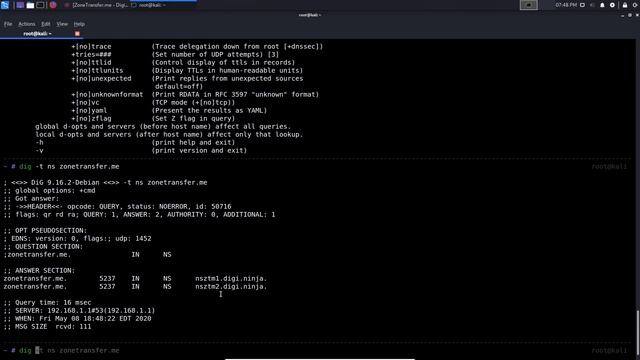The image size is (640, 360).
Task: Minimize the terminal window
Action: pyautogui.click(x=622, y=16)
